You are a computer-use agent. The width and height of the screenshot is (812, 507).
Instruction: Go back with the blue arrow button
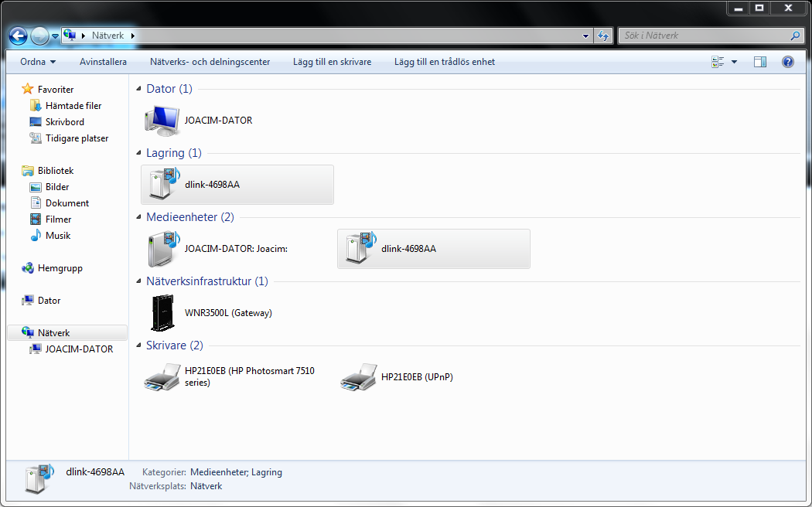pyautogui.click(x=18, y=36)
